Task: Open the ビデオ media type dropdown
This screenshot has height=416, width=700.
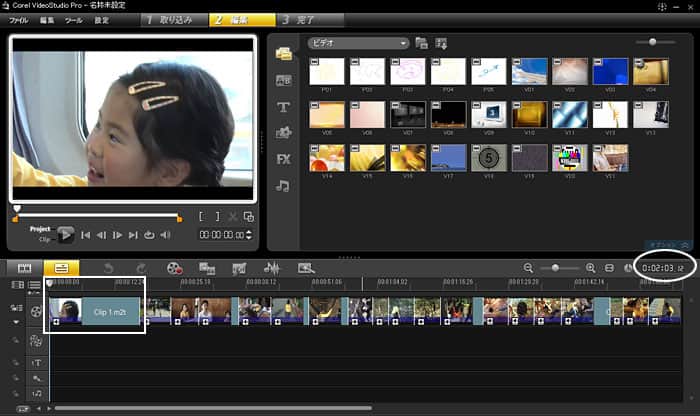Action: [x=358, y=43]
